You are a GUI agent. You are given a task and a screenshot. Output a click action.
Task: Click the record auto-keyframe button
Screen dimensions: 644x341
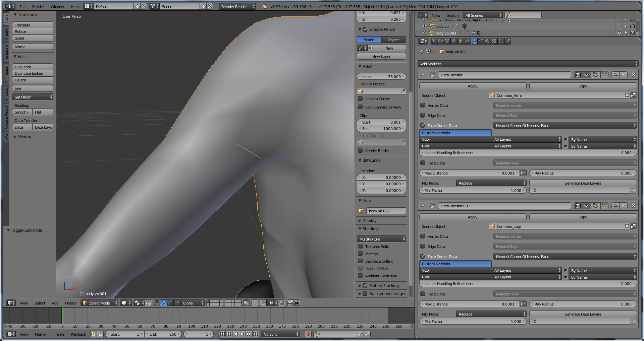point(308,334)
